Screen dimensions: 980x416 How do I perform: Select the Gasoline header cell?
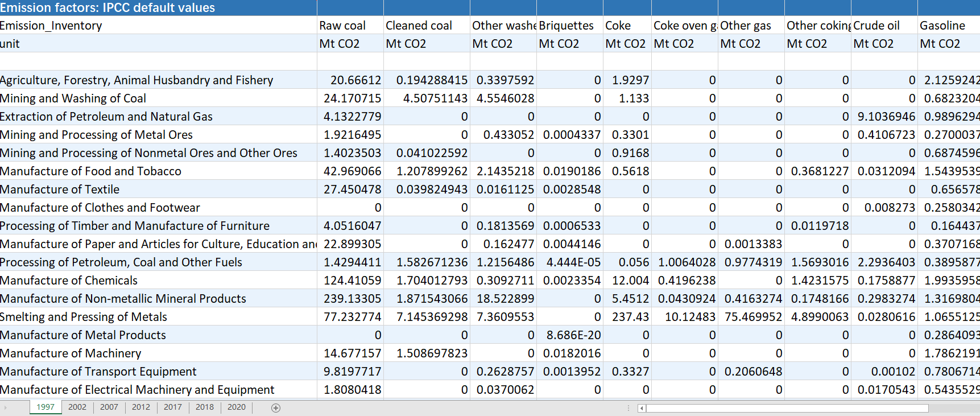click(949, 26)
